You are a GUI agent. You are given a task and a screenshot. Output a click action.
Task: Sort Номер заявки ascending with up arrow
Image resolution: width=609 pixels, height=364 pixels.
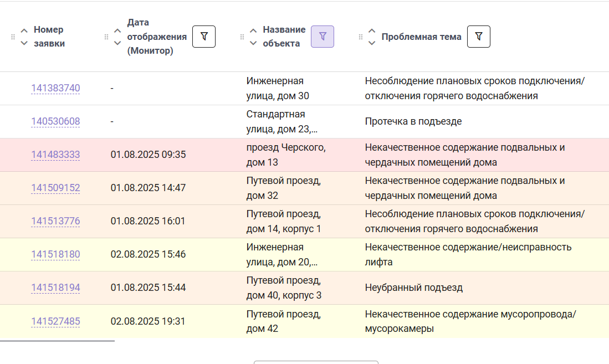tap(24, 30)
